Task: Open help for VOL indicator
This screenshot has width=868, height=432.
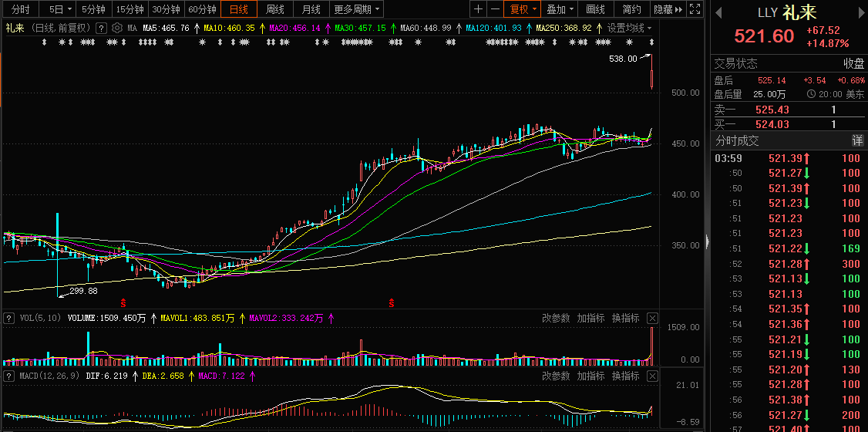Action: pyautogui.click(x=8, y=318)
